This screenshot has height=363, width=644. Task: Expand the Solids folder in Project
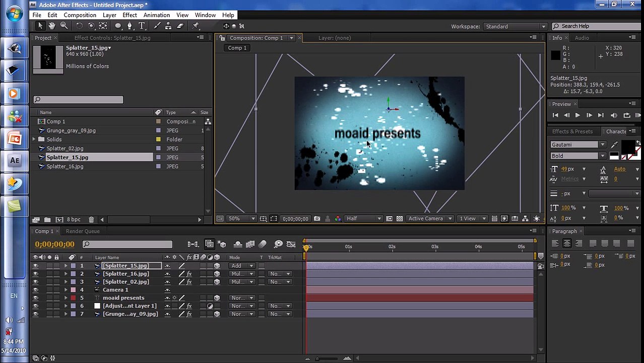34,140
